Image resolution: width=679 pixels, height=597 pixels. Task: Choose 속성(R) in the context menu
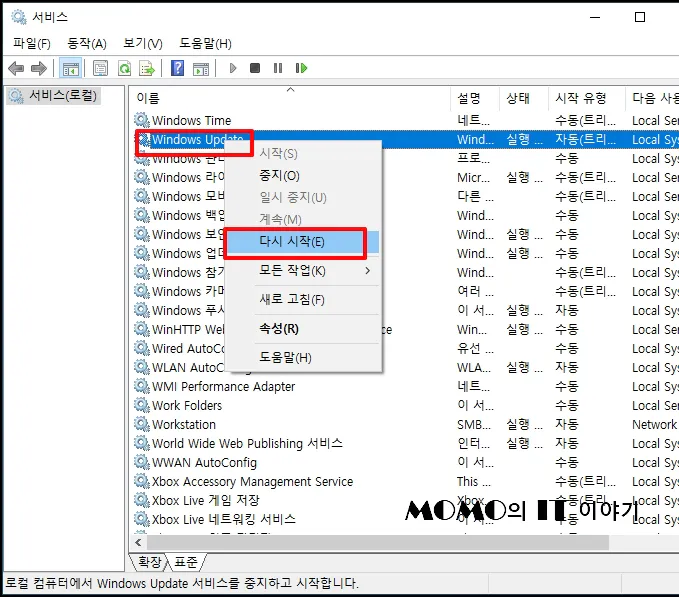click(302, 329)
